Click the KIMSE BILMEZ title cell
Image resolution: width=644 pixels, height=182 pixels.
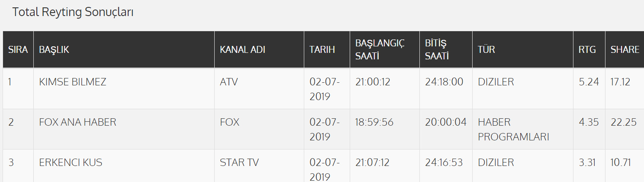pyautogui.click(x=73, y=82)
